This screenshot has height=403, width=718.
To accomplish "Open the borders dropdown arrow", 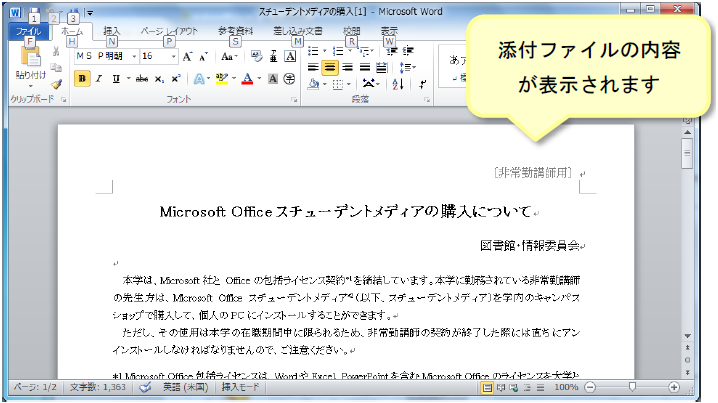I will pyautogui.click(x=348, y=84).
